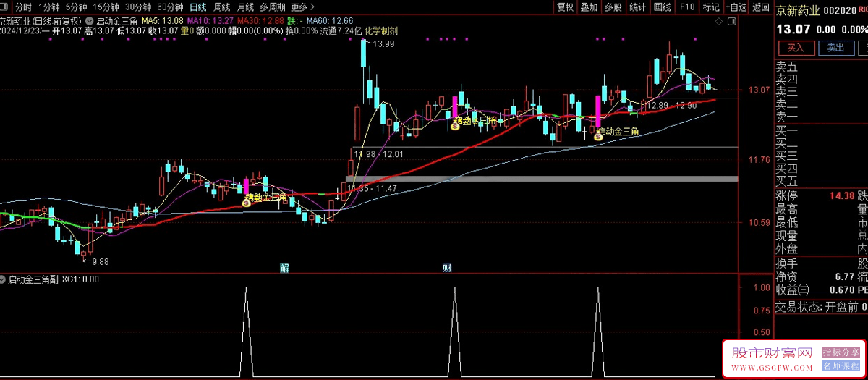The height and width of the screenshot is (380, 868).
Task: Click the 13.99 high price label
Action: pyautogui.click(x=384, y=45)
